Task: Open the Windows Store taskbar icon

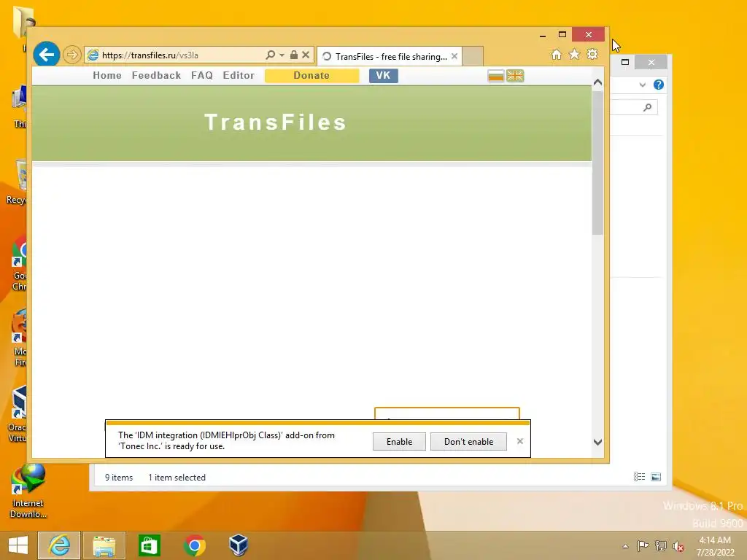Action: [149, 545]
